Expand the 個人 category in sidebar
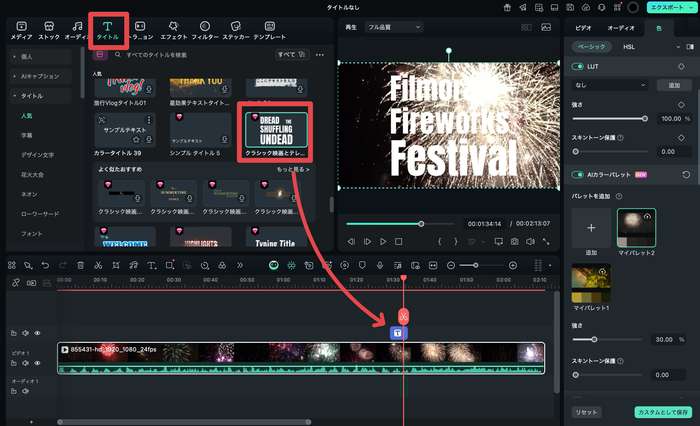This screenshot has height=426, width=700. (x=40, y=57)
